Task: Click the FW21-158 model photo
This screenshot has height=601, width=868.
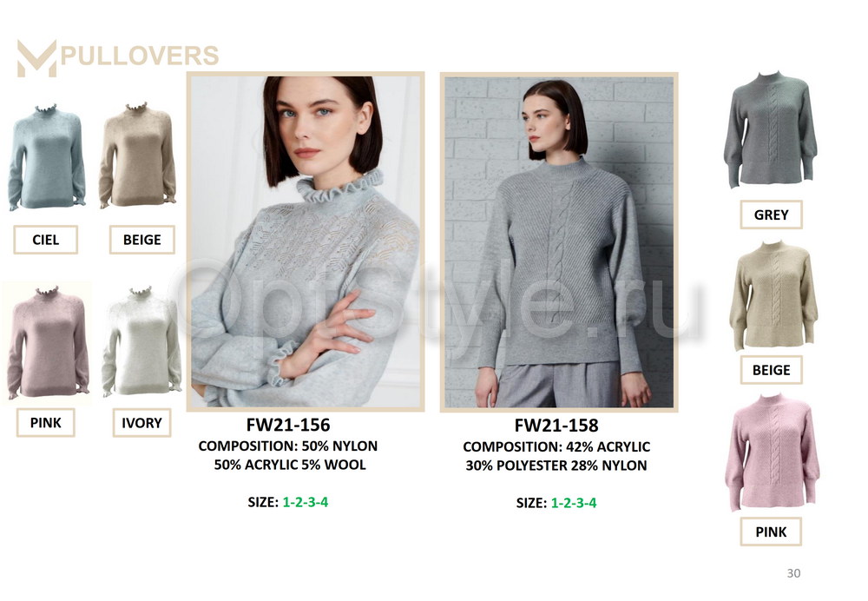Action: [x=559, y=242]
